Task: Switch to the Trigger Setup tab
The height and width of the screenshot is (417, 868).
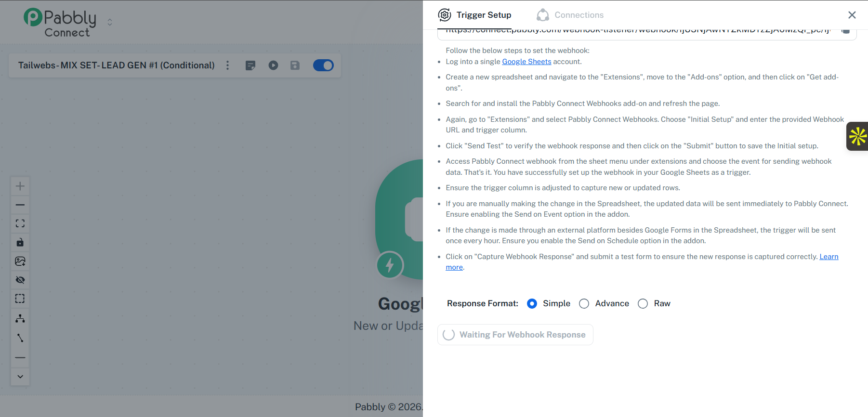Action: tap(474, 15)
